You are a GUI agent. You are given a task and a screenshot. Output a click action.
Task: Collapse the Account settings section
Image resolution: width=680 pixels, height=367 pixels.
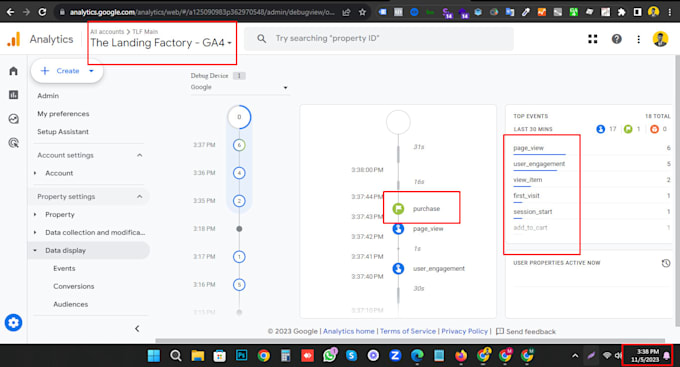(x=140, y=155)
